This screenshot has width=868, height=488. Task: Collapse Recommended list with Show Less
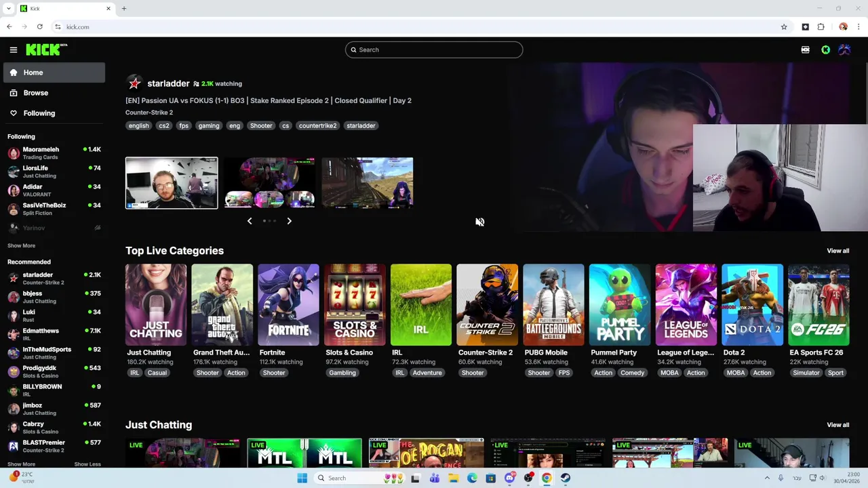click(x=87, y=464)
